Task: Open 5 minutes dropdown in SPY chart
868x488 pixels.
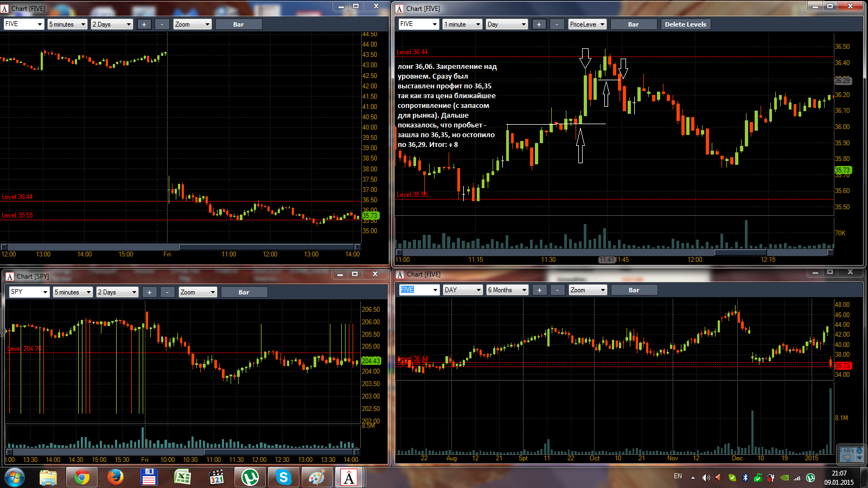Action: point(73,292)
